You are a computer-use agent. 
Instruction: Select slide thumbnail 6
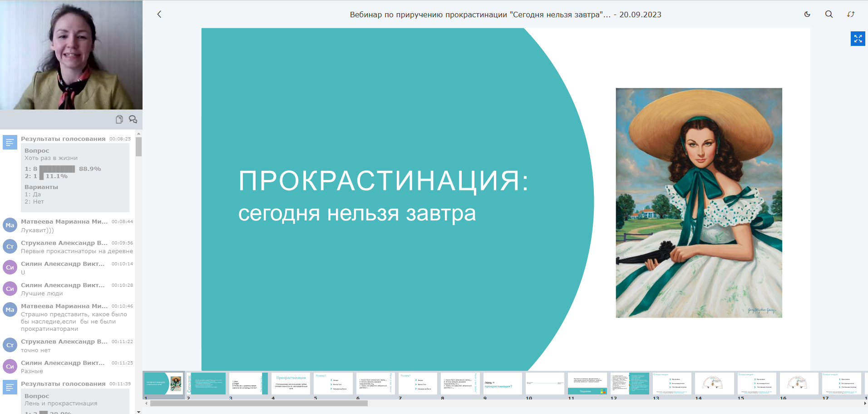(375, 383)
